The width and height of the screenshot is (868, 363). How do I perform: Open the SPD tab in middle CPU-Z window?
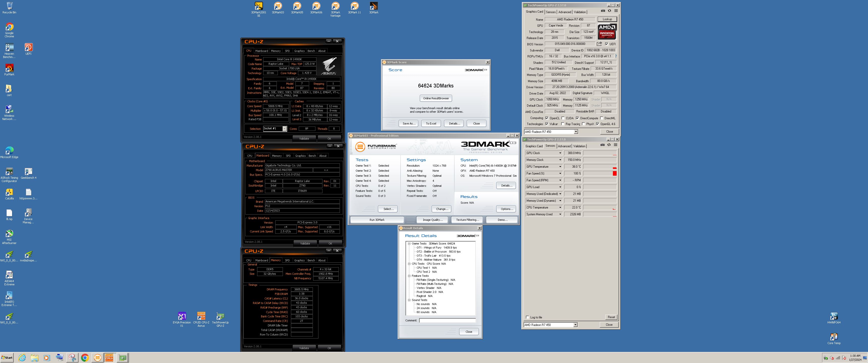pyautogui.click(x=288, y=156)
